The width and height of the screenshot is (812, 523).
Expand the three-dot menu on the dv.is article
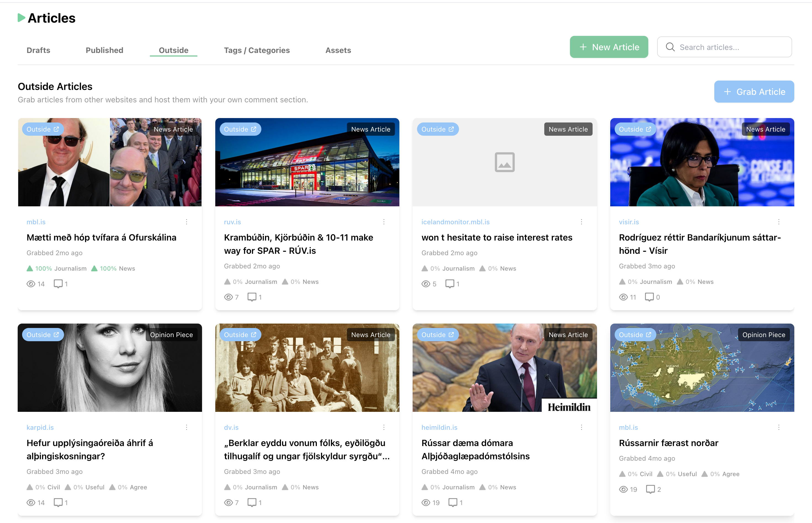[x=384, y=427]
